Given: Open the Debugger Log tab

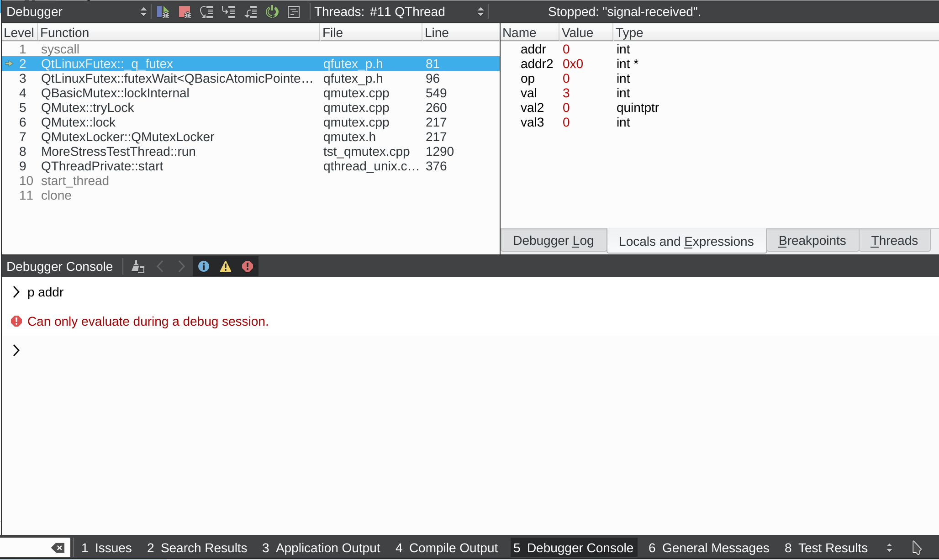Looking at the screenshot, I should pyautogui.click(x=553, y=241).
